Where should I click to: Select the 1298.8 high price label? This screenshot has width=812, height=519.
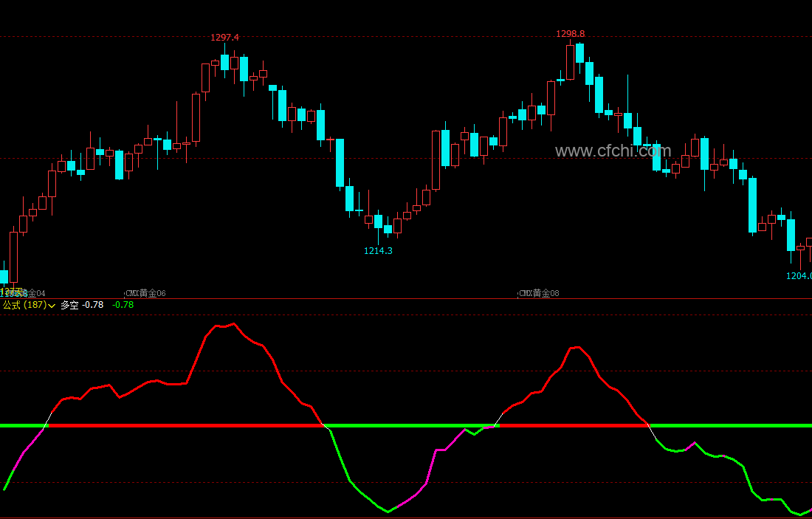click(x=570, y=34)
